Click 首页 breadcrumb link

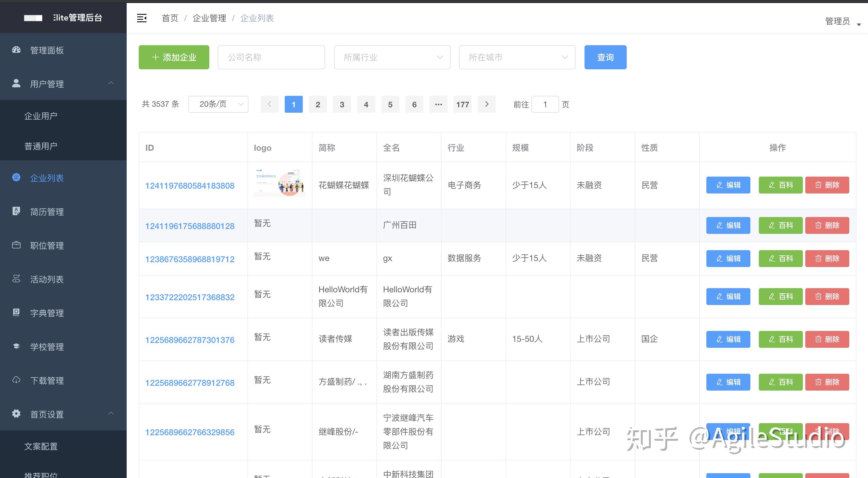pos(170,18)
